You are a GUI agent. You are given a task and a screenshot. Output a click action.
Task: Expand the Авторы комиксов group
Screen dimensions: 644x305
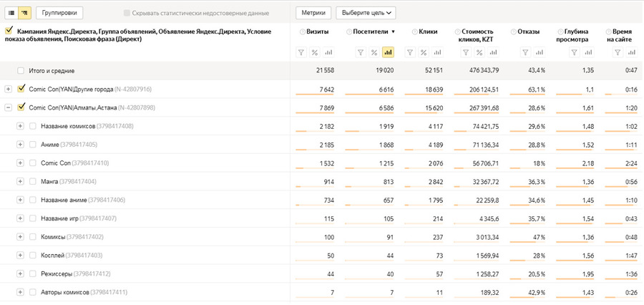[20, 292]
